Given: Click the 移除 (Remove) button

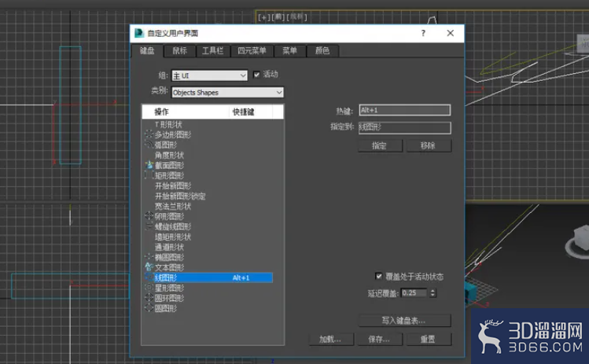Looking at the screenshot, I should (x=429, y=145).
